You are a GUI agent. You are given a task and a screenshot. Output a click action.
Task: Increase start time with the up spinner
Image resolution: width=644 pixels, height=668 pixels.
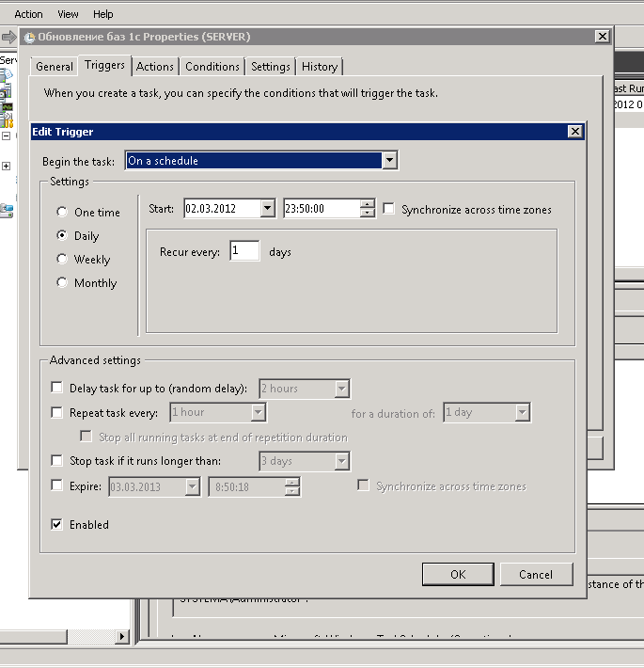(367, 204)
